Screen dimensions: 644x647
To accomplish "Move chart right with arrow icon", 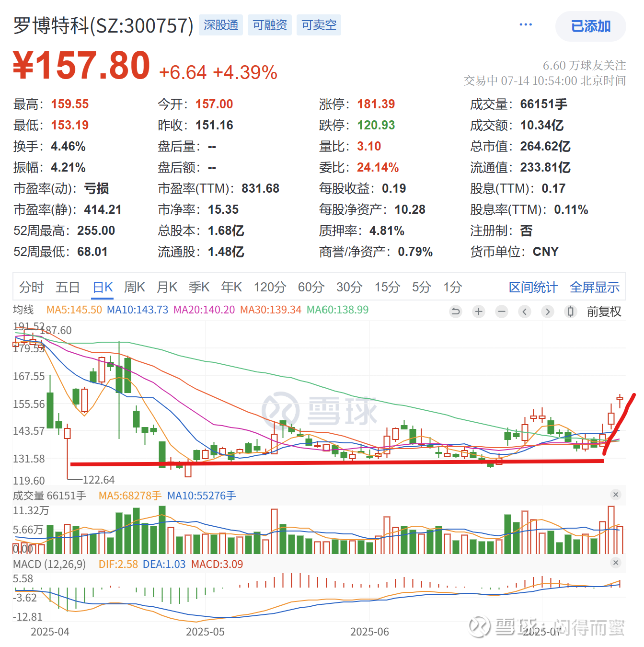I will (x=548, y=312).
